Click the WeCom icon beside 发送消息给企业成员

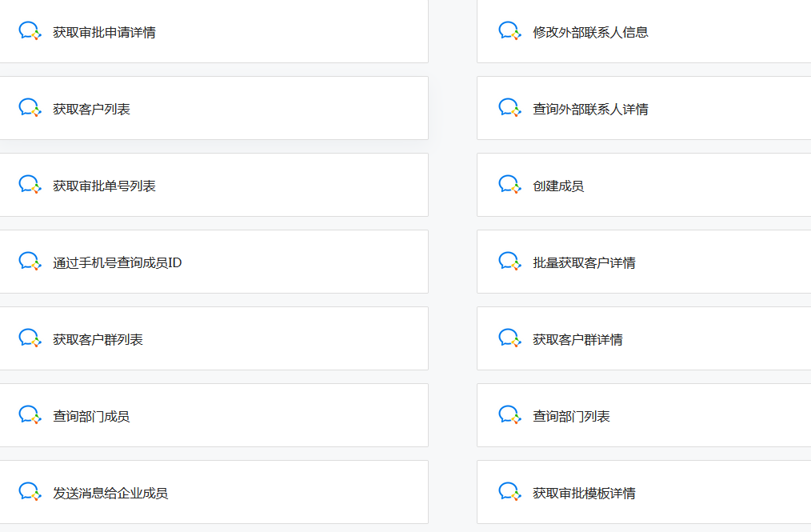point(30,492)
